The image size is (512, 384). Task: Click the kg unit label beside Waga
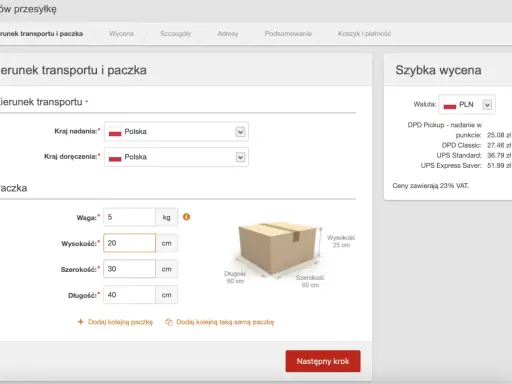[166, 217]
